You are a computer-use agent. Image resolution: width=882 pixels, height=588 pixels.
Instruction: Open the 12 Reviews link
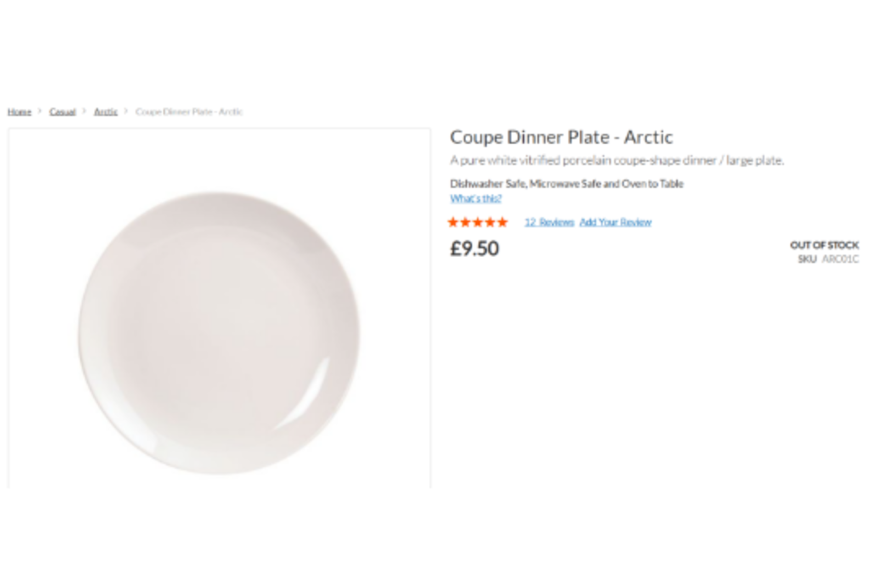[x=549, y=222]
